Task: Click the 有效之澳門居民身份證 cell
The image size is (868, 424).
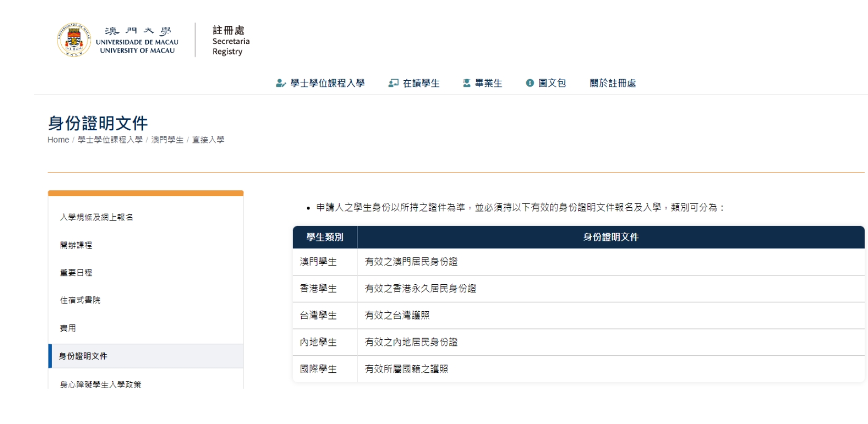Action: [611, 262]
